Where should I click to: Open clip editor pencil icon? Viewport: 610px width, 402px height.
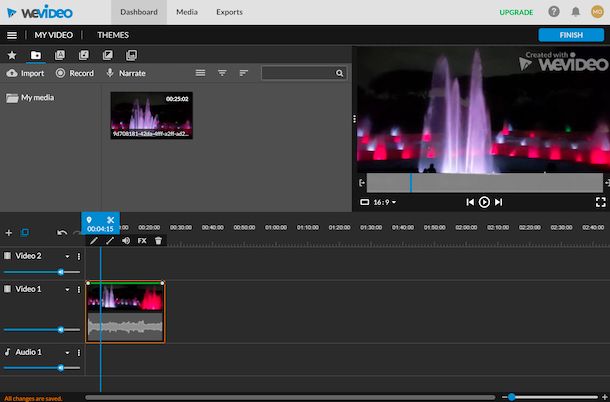[x=94, y=241]
